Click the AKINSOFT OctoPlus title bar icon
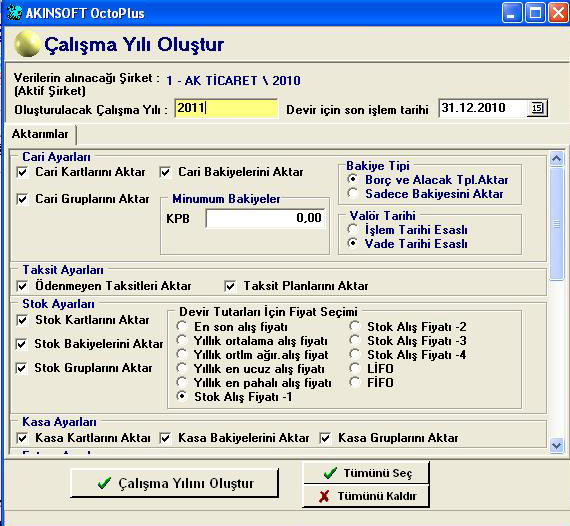The height and width of the screenshot is (526, 570). coord(14,13)
